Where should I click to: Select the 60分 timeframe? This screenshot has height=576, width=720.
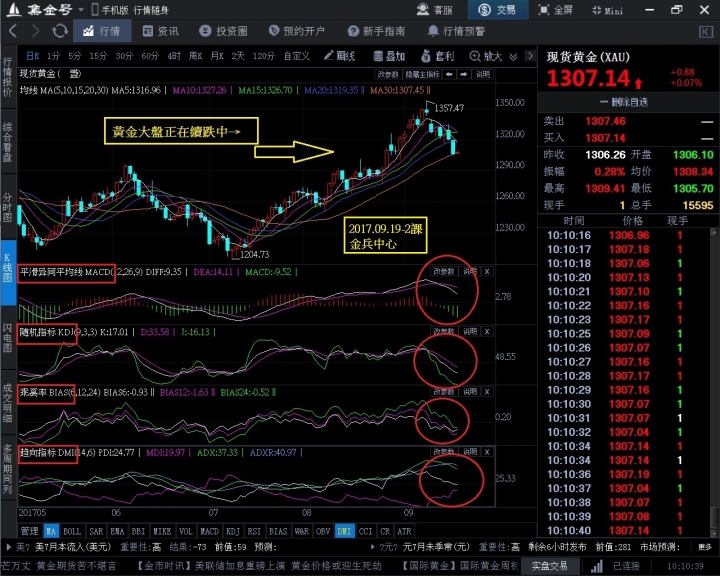pyautogui.click(x=150, y=56)
